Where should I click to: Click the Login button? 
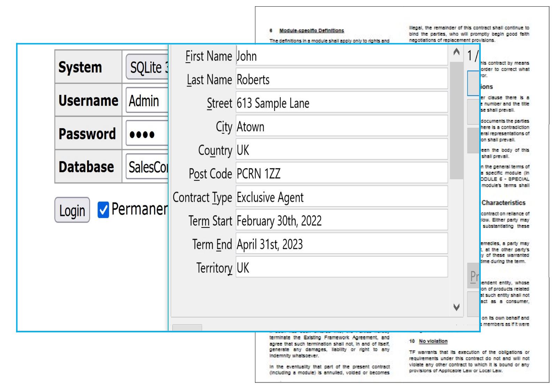point(72,210)
